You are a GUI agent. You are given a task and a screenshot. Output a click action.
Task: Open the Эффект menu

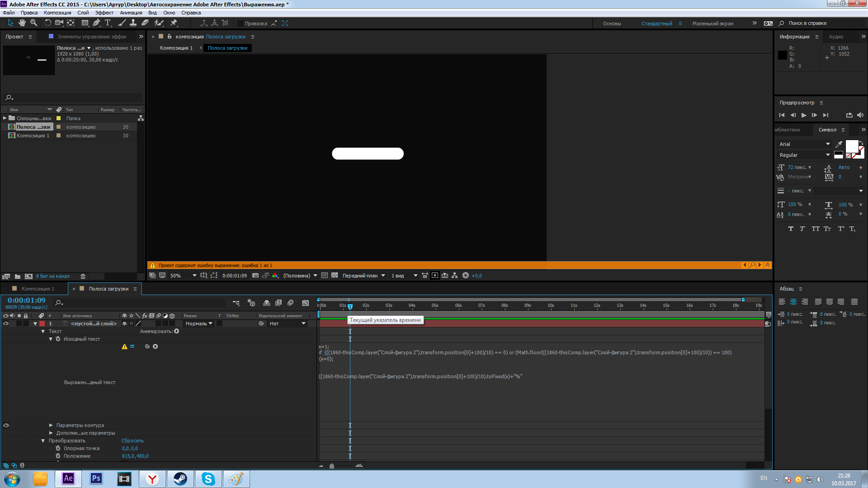pos(104,13)
